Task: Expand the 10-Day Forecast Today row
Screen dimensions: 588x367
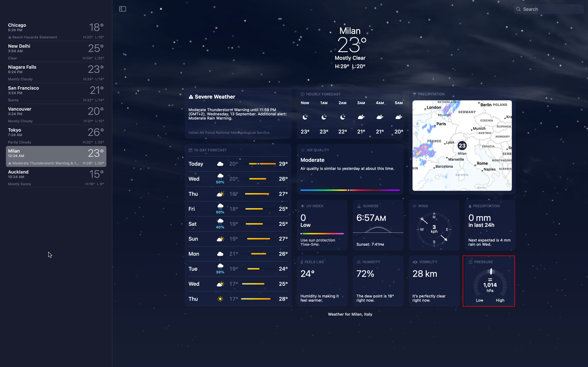Action: 238,164
